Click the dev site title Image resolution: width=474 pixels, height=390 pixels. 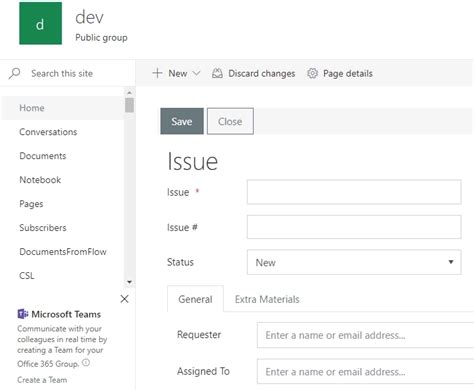pos(89,17)
